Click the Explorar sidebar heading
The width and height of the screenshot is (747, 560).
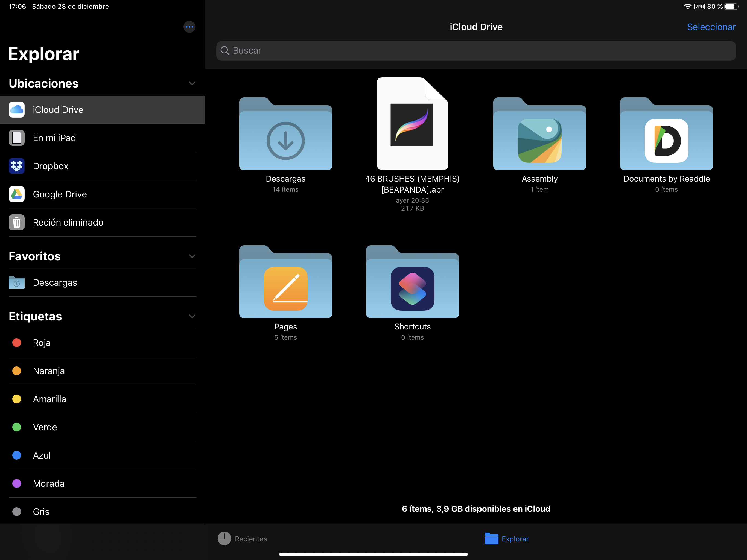click(x=43, y=54)
